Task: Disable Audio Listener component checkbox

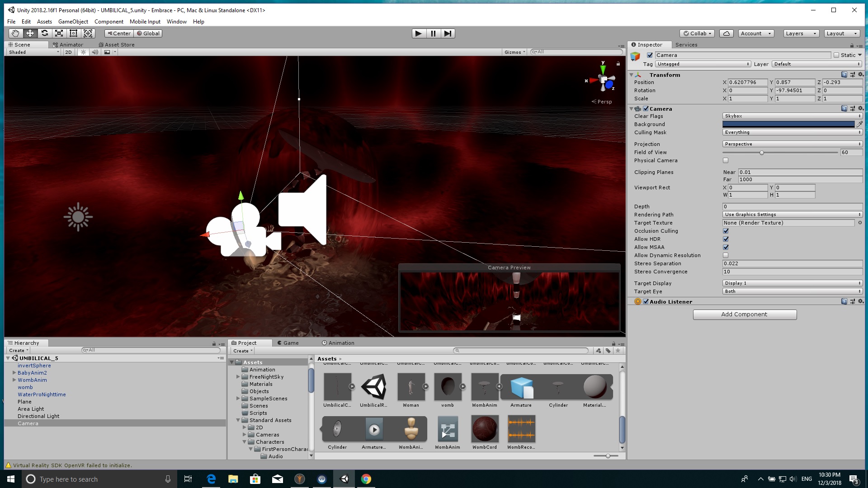Action: (646, 301)
